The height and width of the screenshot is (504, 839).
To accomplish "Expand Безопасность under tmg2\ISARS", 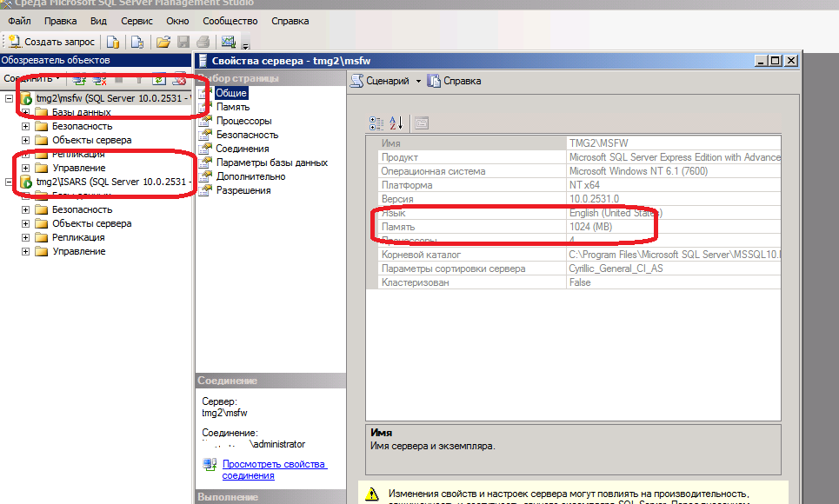I will (25, 209).
